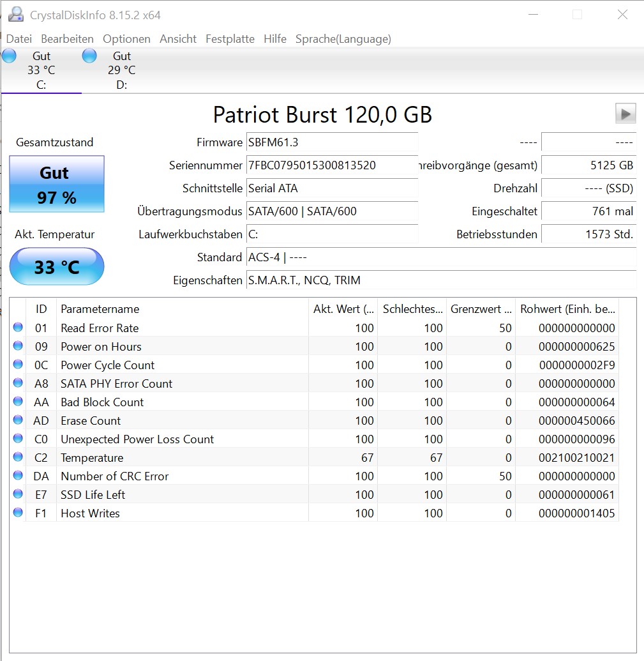
Task: Click the CrystalDiskInfo app icon in title bar
Action: (16, 15)
